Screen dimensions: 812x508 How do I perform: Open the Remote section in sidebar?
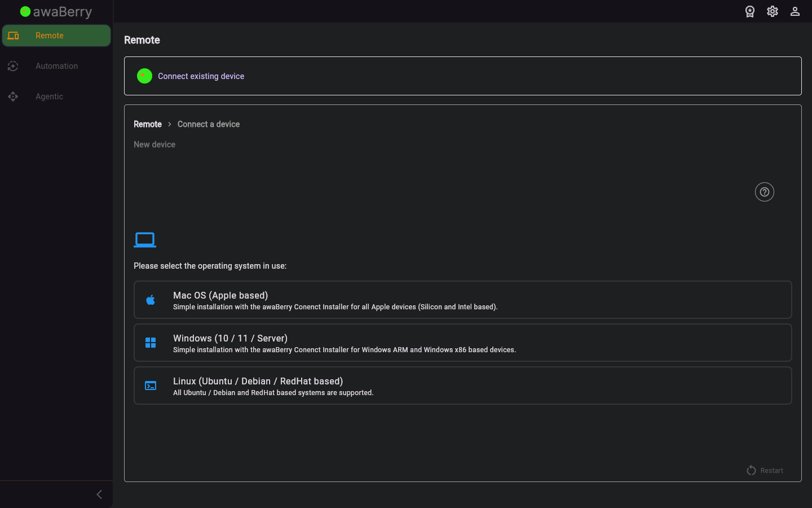tap(56, 36)
